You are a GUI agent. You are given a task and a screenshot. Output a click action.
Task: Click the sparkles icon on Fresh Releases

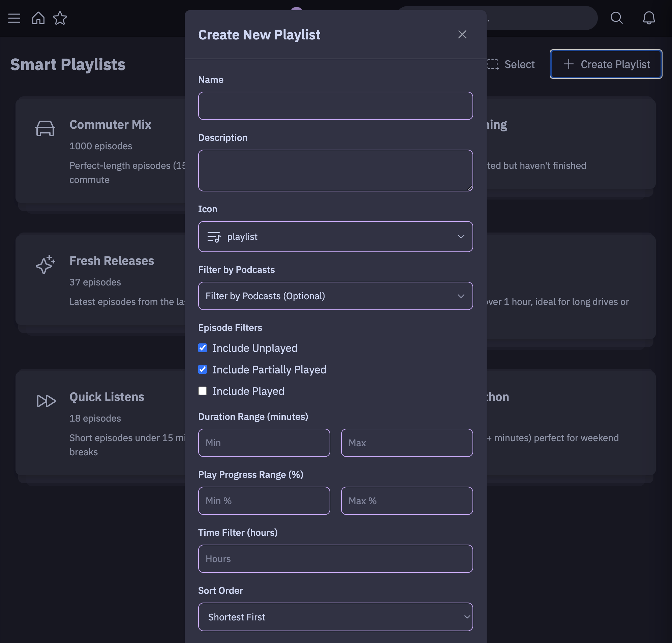click(x=45, y=264)
